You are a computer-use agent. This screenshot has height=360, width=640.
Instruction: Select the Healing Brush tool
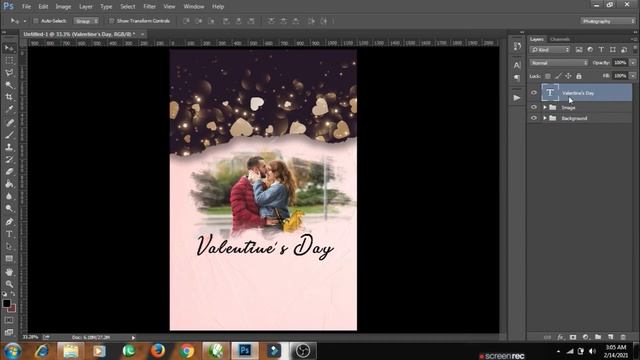[x=9, y=122]
